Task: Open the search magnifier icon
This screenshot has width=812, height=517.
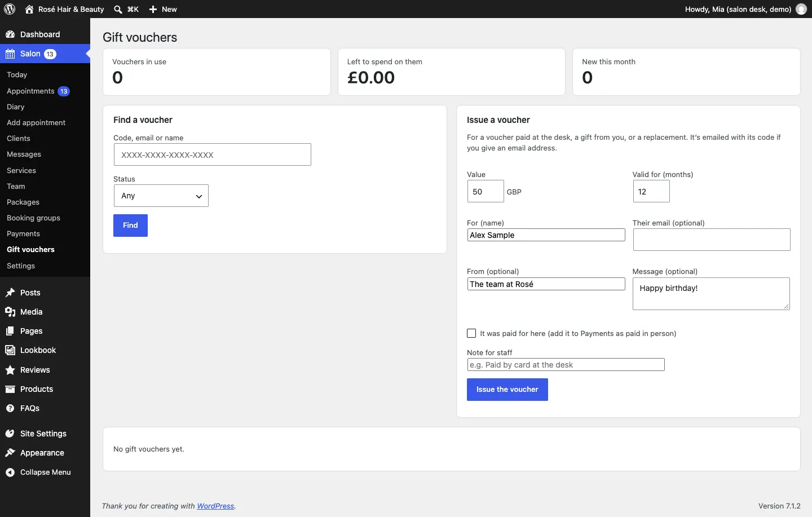Action: pyautogui.click(x=118, y=9)
